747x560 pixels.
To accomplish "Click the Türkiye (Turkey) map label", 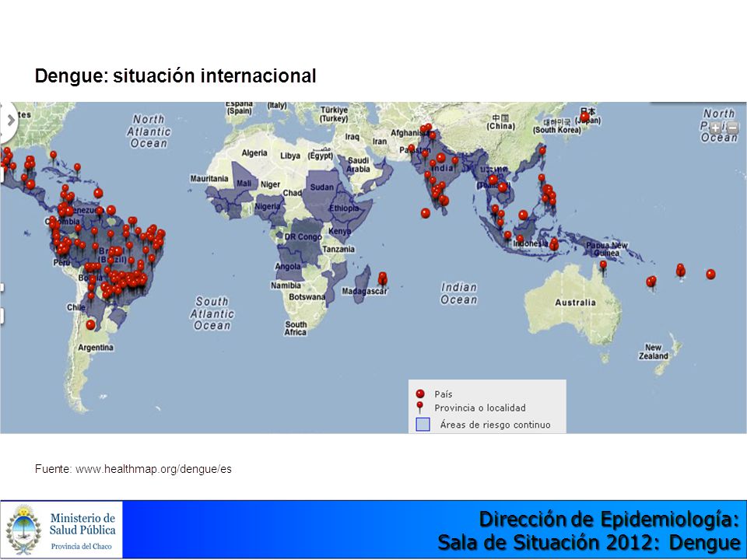I will [x=334, y=114].
